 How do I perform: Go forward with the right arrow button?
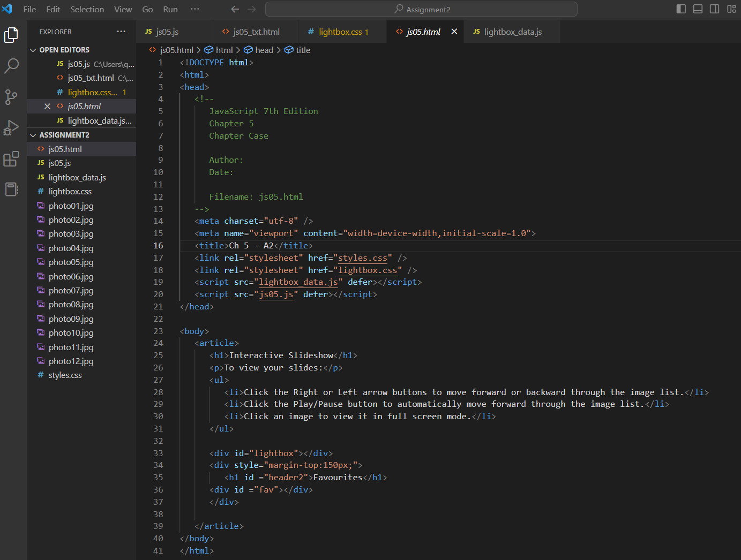(x=252, y=9)
